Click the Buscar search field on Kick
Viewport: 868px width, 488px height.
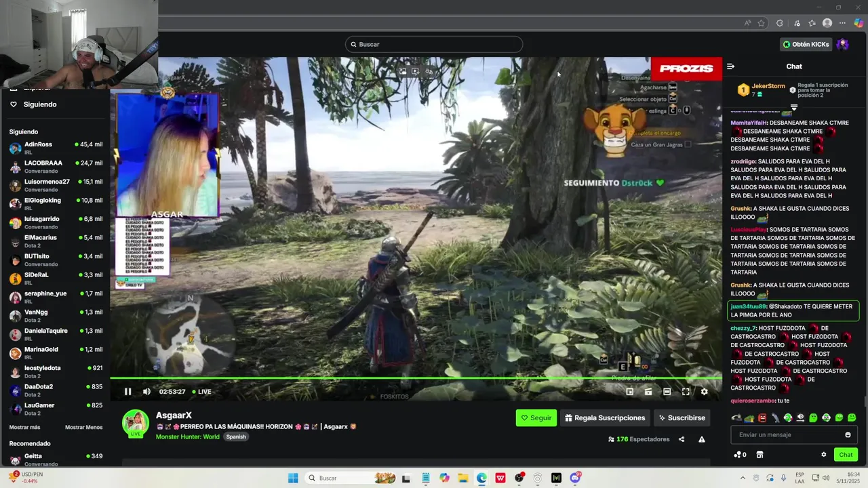click(x=434, y=44)
